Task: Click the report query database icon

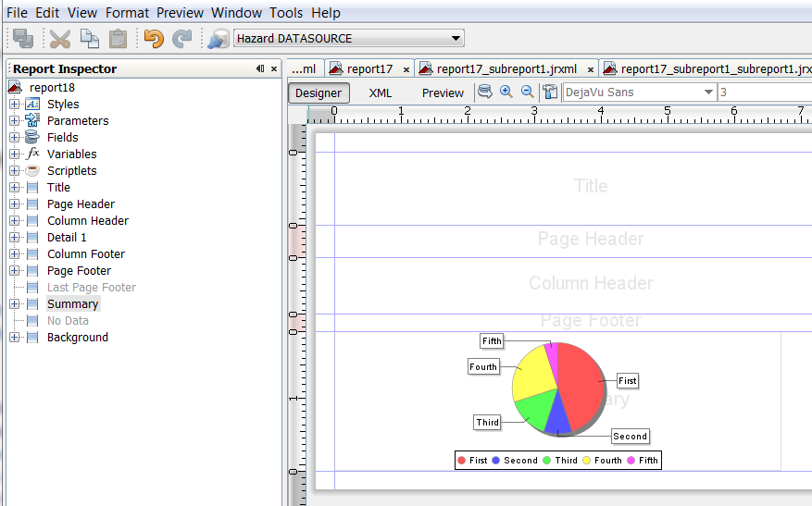Action: point(485,92)
